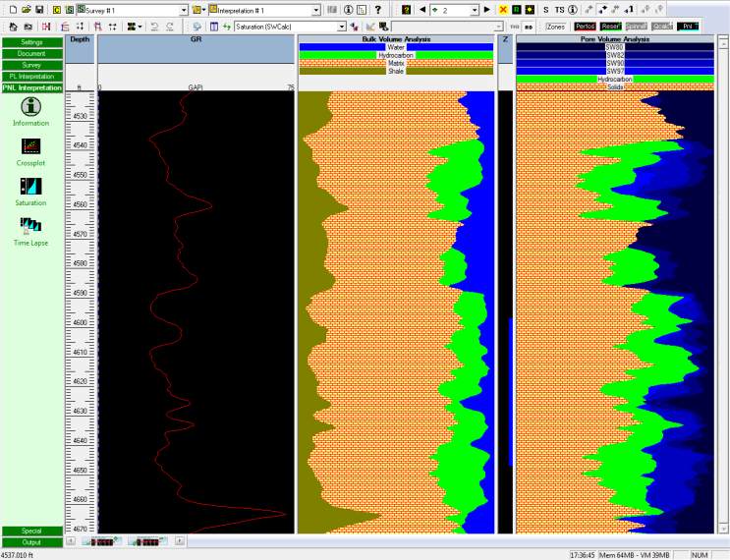Open the Survey sidebar tab
The image size is (730, 560).
(x=32, y=65)
